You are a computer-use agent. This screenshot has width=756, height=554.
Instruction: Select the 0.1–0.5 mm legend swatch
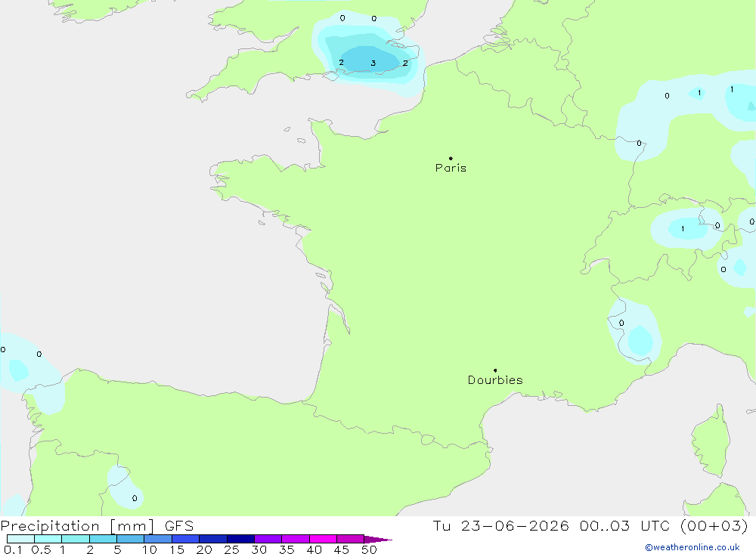tap(20, 539)
